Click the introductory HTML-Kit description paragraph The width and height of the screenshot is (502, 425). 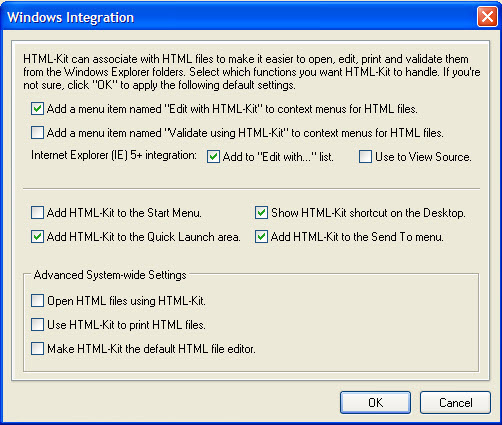[x=252, y=72]
